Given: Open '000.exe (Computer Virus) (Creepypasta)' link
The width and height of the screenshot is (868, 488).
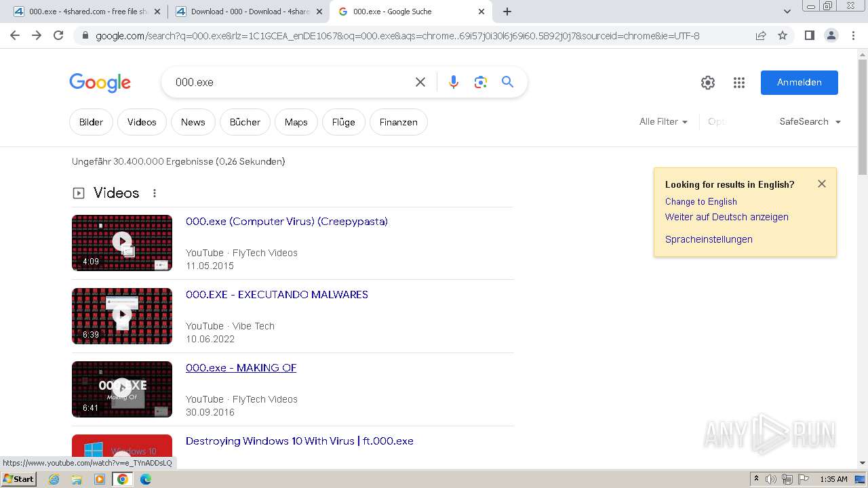Looking at the screenshot, I should [x=287, y=222].
